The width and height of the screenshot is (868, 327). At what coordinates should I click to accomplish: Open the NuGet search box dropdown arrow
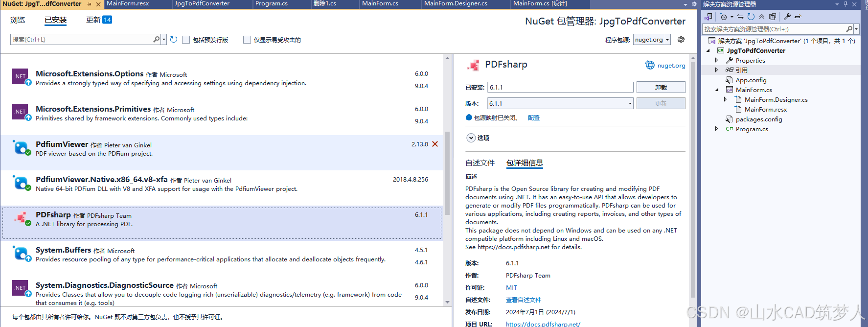(x=164, y=39)
